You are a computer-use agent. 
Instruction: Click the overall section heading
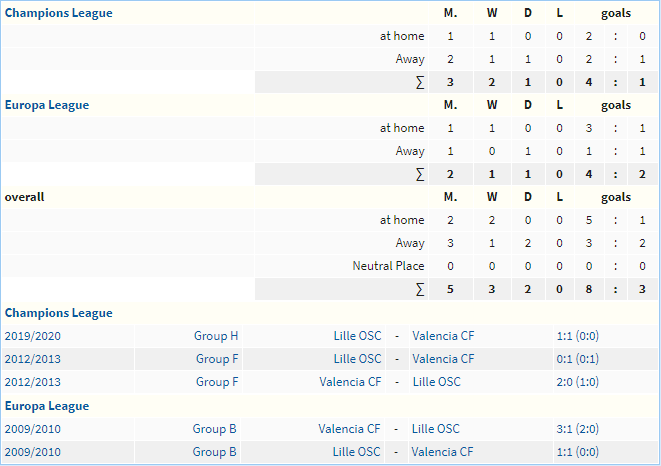pyautogui.click(x=24, y=197)
